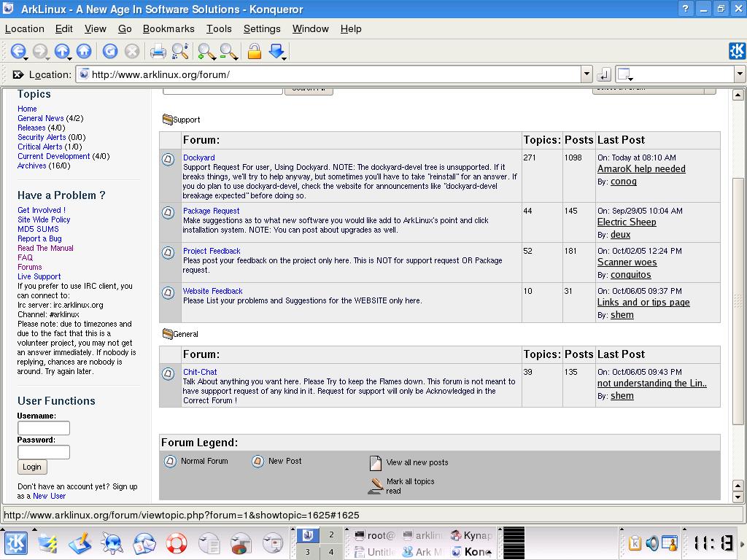Open the View menu

[x=96, y=28]
